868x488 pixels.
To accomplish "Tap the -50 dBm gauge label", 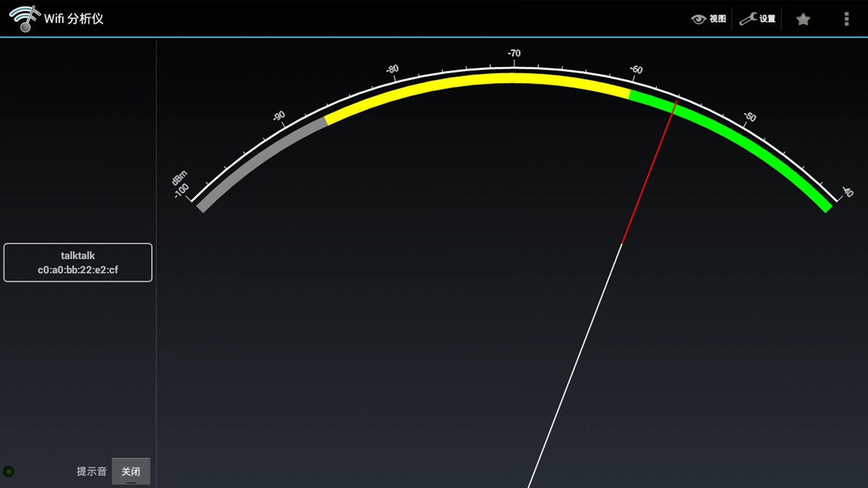I will 750,117.
